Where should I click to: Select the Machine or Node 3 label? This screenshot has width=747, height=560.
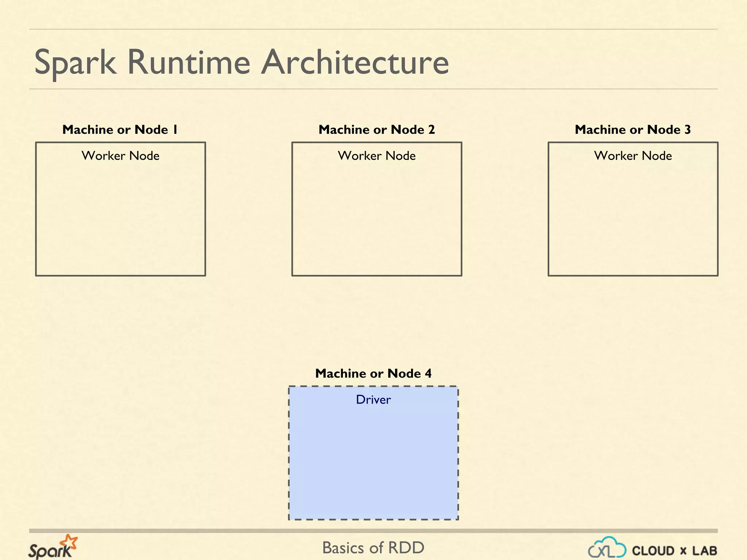coord(633,130)
